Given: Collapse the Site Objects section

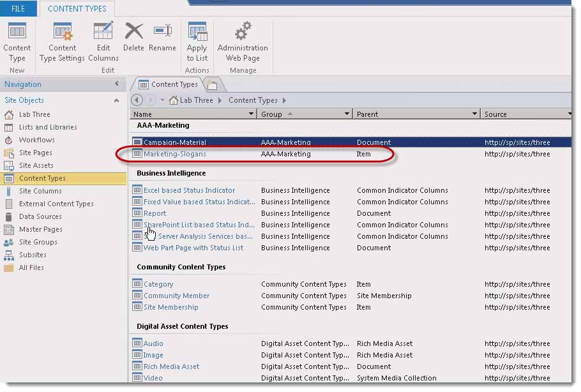Looking at the screenshot, I should (x=116, y=100).
